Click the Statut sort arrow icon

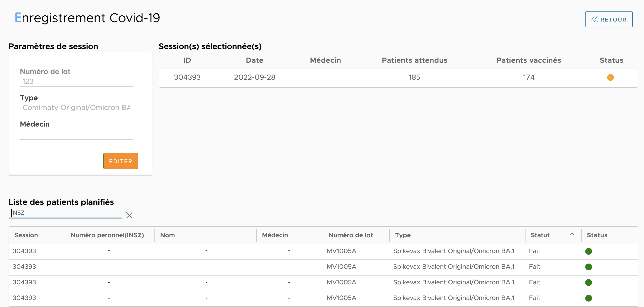(572, 235)
